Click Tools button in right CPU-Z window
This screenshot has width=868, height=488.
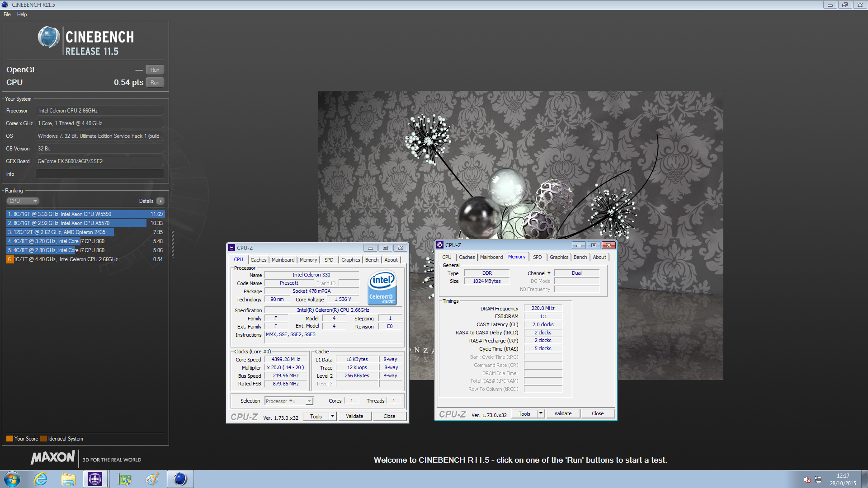(524, 414)
